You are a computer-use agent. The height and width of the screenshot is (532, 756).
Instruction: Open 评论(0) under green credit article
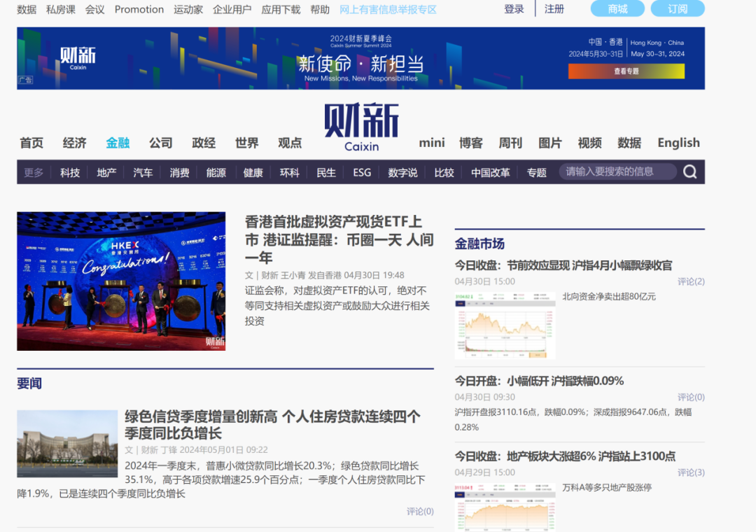pyautogui.click(x=420, y=511)
